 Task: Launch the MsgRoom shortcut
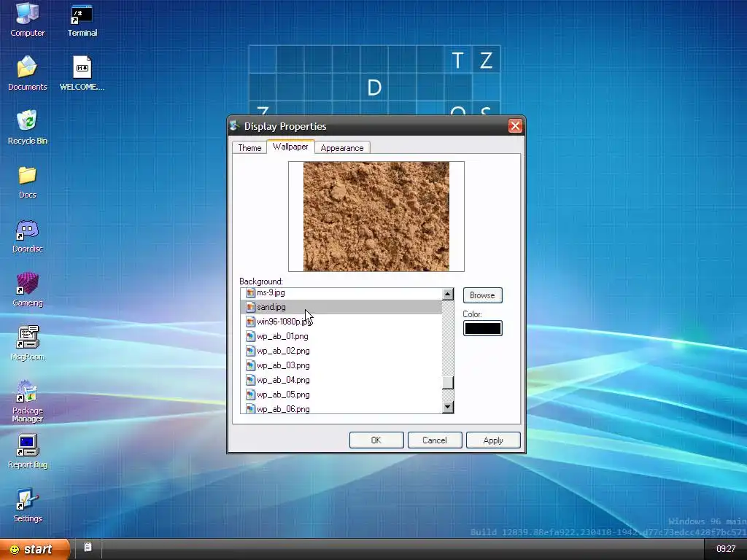pyautogui.click(x=27, y=344)
